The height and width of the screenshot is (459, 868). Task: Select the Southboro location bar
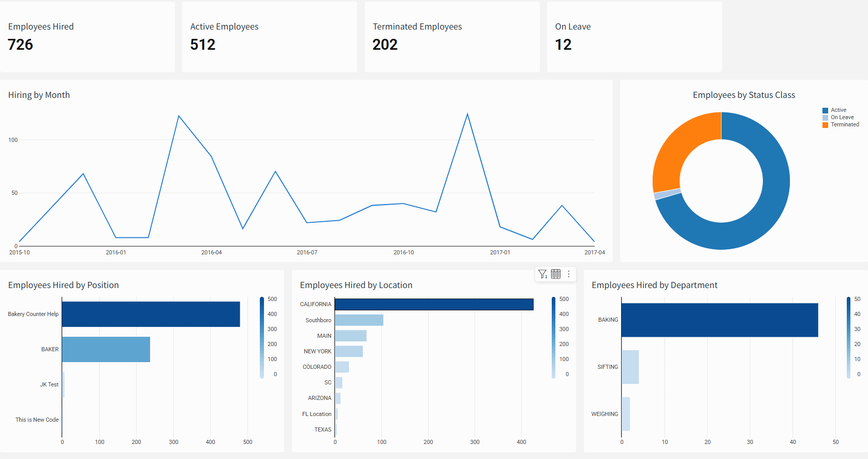click(359, 320)
